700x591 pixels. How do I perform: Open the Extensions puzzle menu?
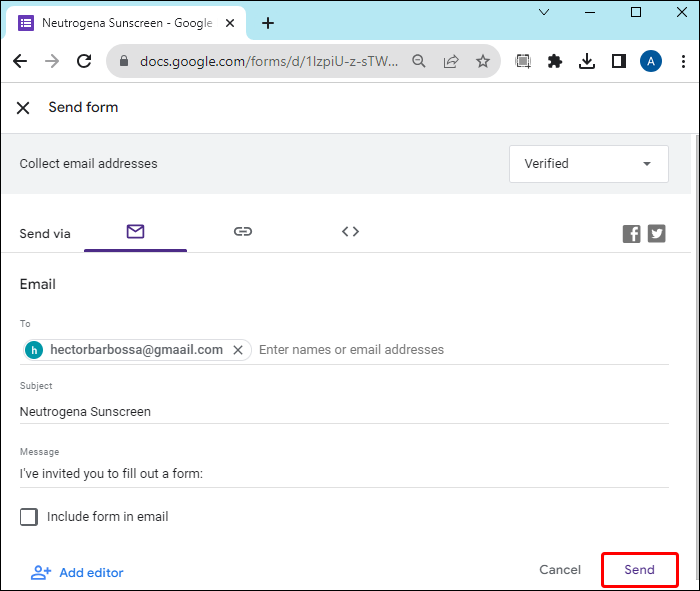(x=554, y=61)
